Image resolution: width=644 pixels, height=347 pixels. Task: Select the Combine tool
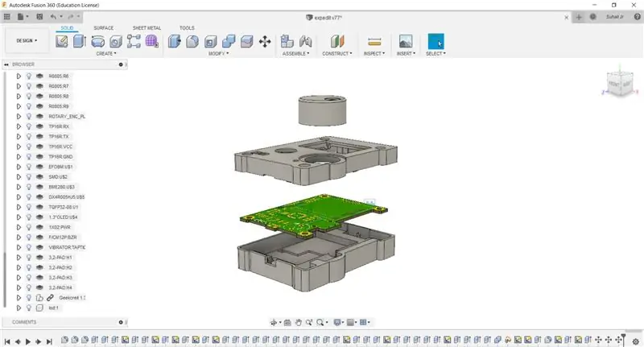click(x=229, y=41)
